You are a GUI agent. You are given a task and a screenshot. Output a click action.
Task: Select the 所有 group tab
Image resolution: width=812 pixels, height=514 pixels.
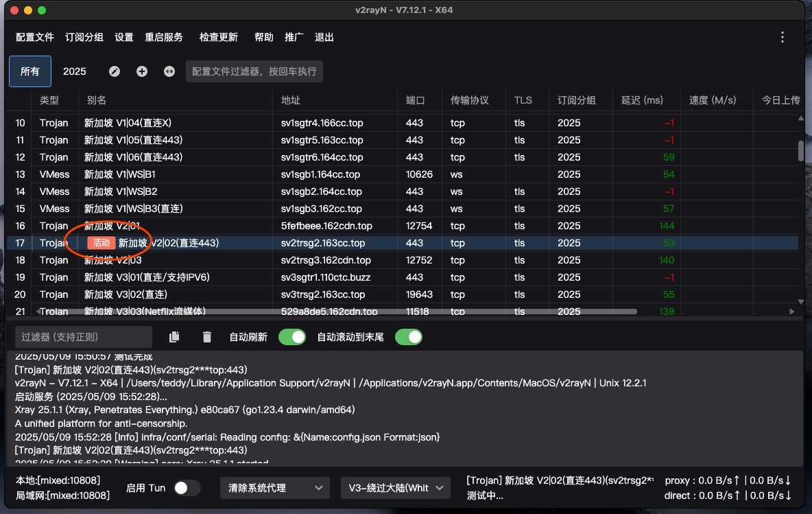click(30, 71)
